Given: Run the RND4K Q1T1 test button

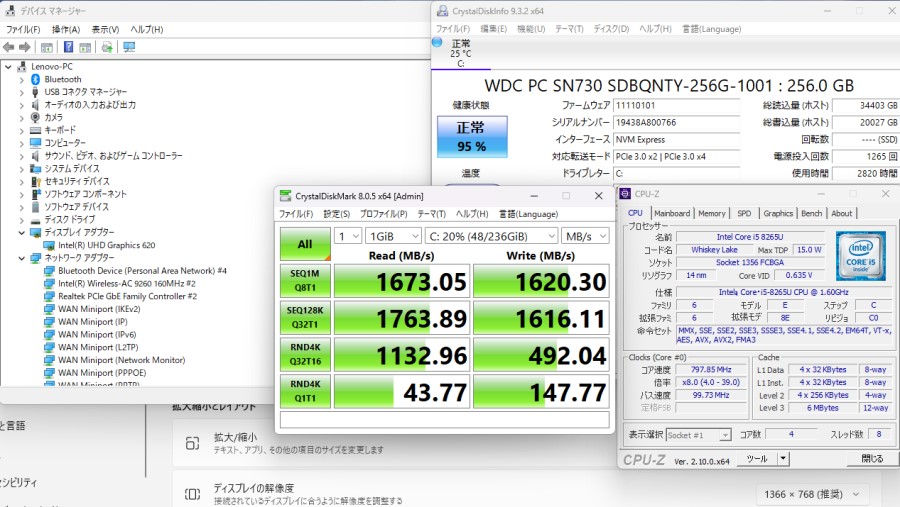Looking at the screenshot, I should click(x=305, y=391).
